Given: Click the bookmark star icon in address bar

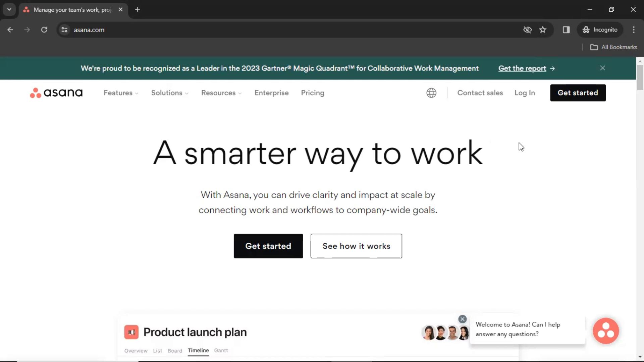Looking at the screenshot, I should [543, 29].
